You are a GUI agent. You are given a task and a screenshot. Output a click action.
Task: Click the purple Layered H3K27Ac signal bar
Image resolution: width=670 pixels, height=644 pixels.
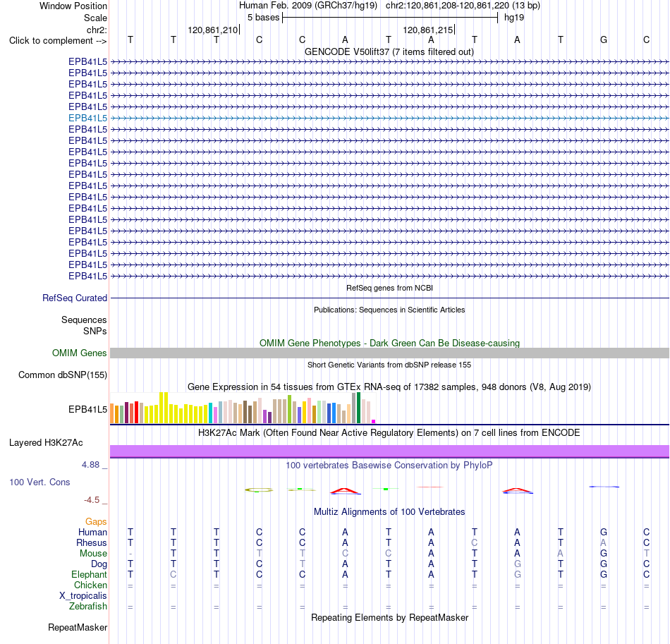click(389, 451)
